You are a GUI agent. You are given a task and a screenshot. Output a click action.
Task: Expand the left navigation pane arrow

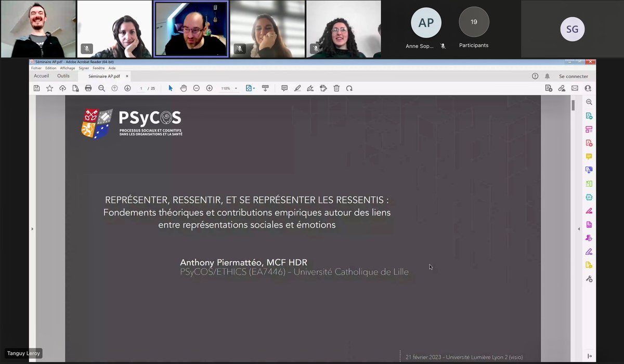(32, 229)
